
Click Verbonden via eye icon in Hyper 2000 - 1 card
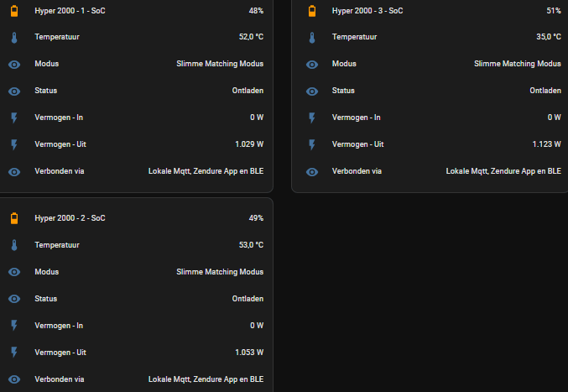tap(14, 172)
